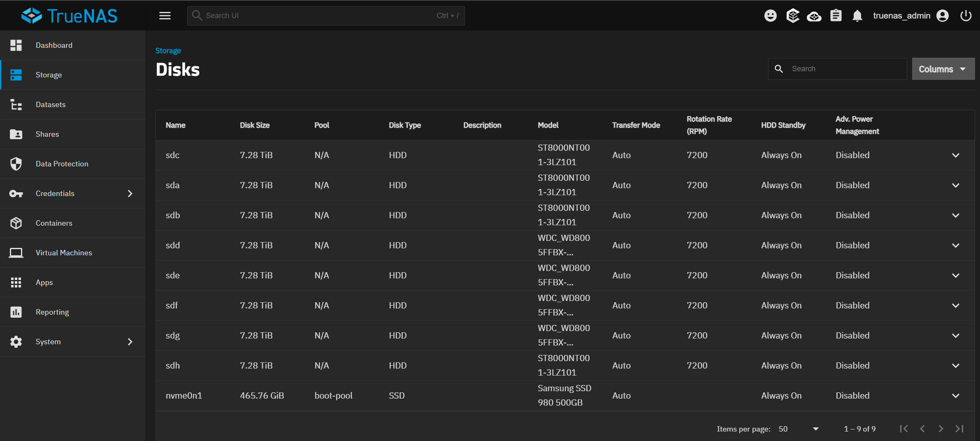Click the feedback smiley face icon
This screenshot has height=441, width=980.
point(770,16)
